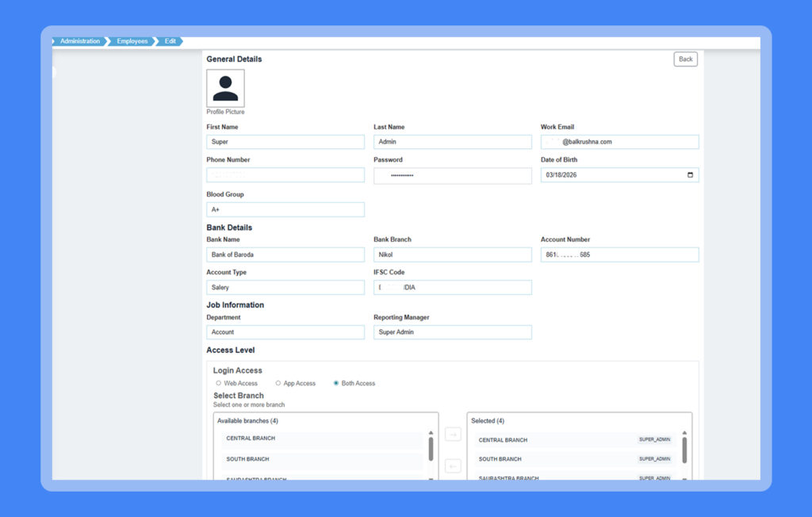Select CENTRAL BRANCH in the Selected list
The height and width of the screenshot is (517, 812).
[x=575, y=440]
